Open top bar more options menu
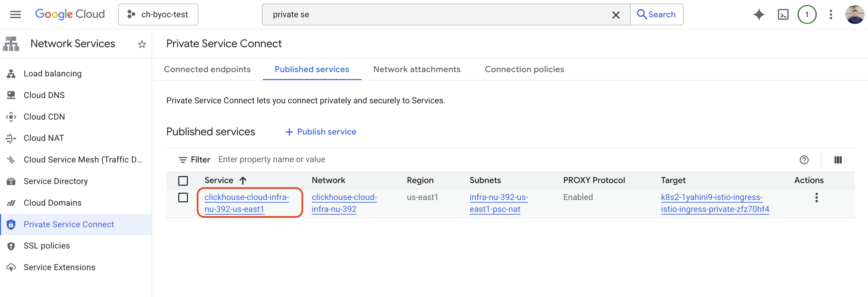 click(x=831, y=15)
